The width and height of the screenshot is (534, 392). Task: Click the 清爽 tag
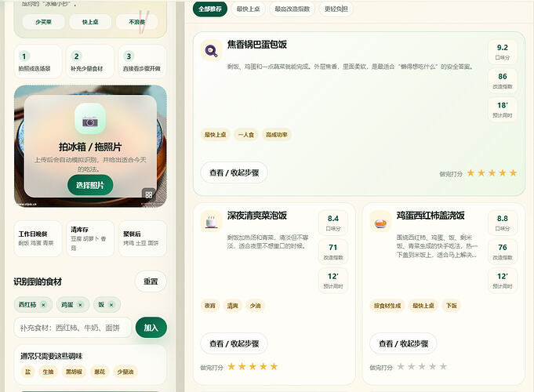233,306
